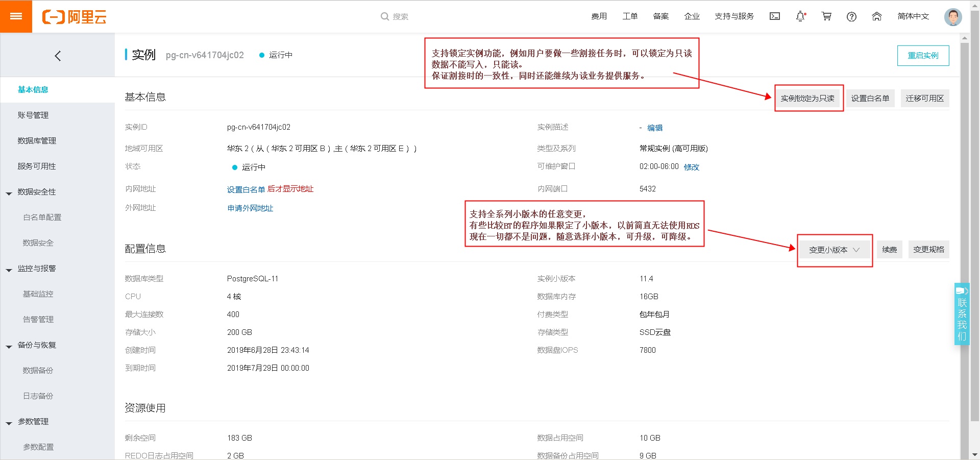Open the 工单 top menu
The image size is (980, 460).
(630, 16)
